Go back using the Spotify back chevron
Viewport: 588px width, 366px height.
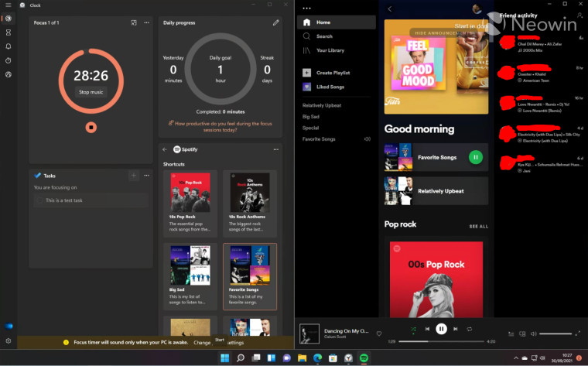390,9
